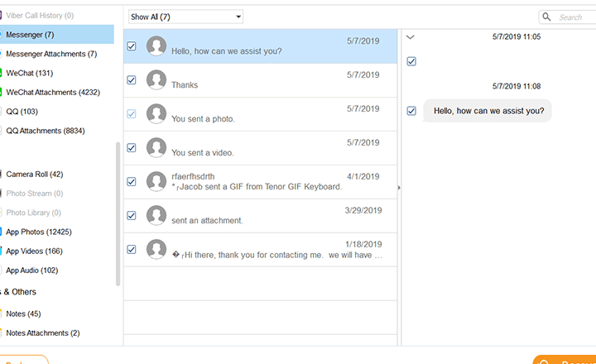
Task: Click the 'Thanks' message text
Action: [x=185, y=84]
